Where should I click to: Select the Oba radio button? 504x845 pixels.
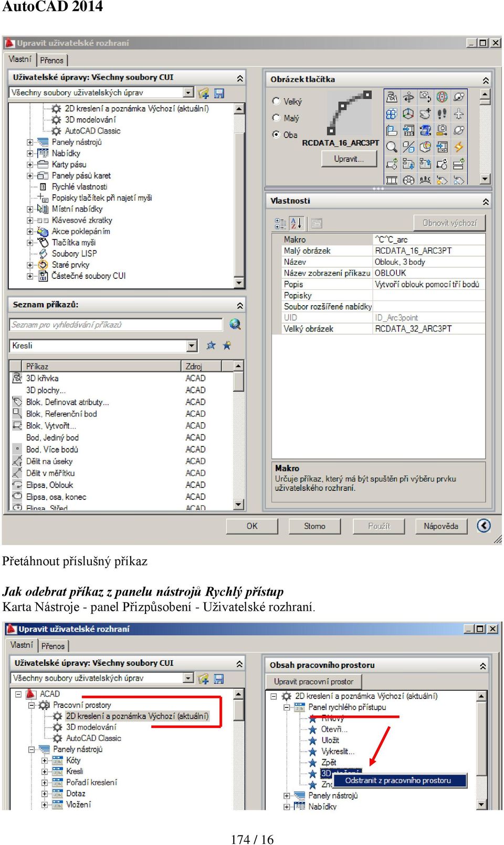click(276, 134)
